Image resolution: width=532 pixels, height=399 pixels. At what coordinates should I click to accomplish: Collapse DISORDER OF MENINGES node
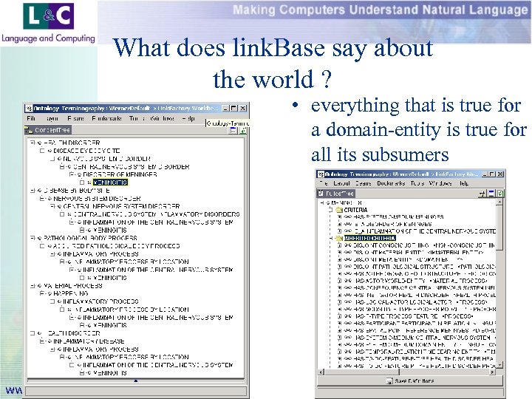72,174
